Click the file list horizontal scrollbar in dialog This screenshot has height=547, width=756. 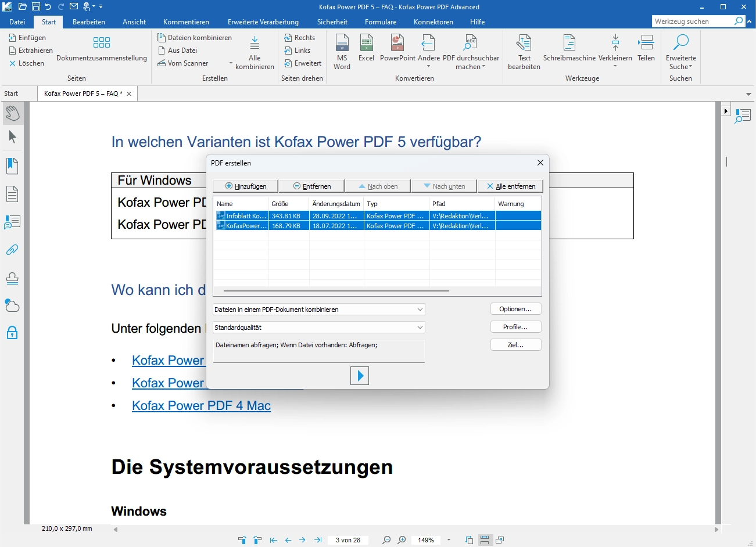[x=336, y=290]
